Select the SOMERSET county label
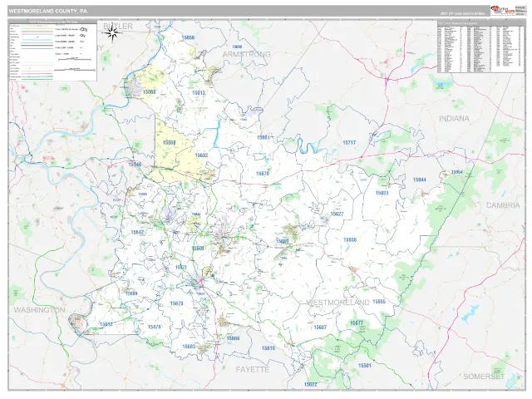Viewport: 532px width, 399px height. (x=484, y=377)
